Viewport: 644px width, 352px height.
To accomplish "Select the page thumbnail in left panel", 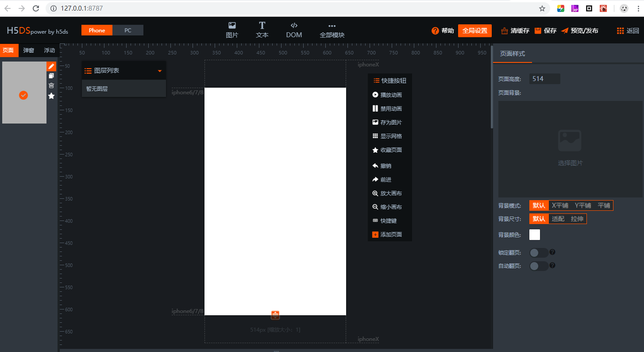I will pyautogui.click(x=24, y=93).
